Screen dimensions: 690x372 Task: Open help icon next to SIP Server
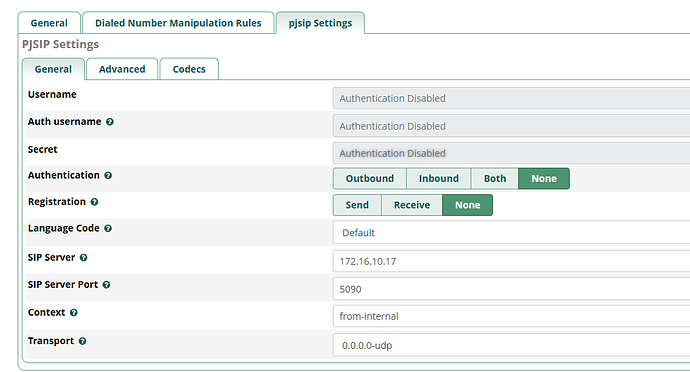(x=83, y=258)
